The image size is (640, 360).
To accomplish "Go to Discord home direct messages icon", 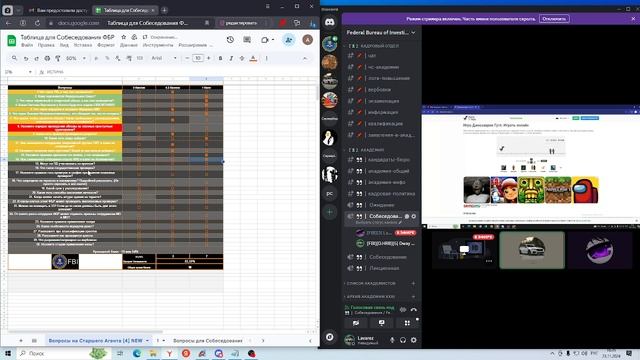I will (x=330, y=22).
